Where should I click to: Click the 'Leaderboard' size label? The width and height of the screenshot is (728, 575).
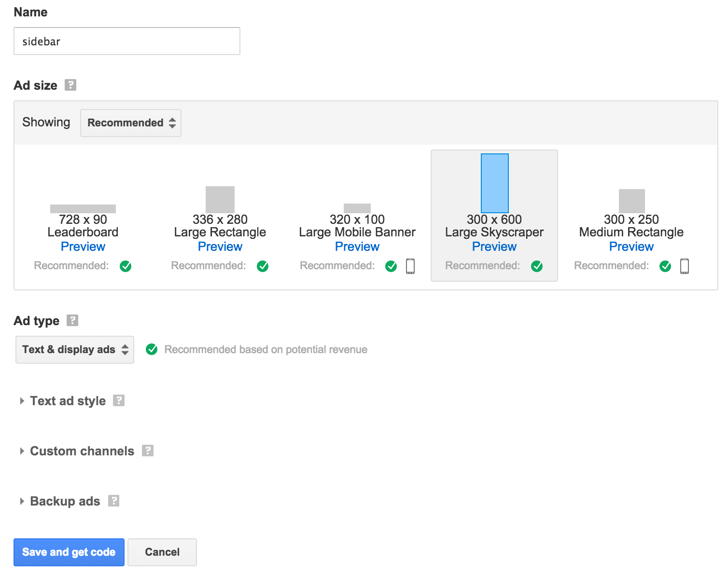(83, 232)
